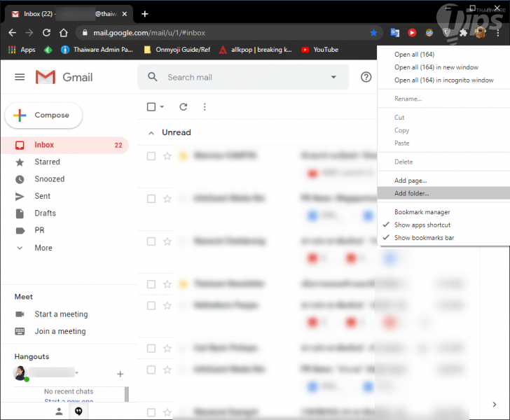Image resolution: width=510 pixels, height=420 pixels.
Task: Click the Compose button
Action: pyautogui.click(x=43, y=115)
